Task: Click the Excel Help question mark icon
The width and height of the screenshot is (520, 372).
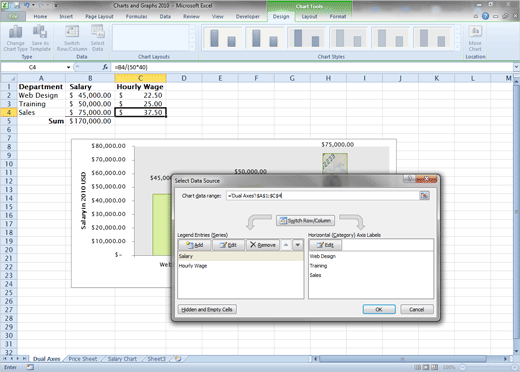Action: coord(485,16)
